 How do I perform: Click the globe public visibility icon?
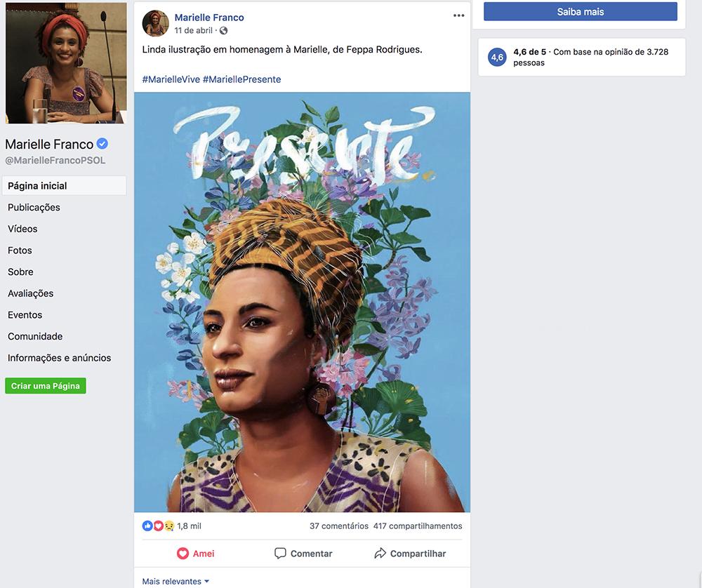click(x=223, y=31)
